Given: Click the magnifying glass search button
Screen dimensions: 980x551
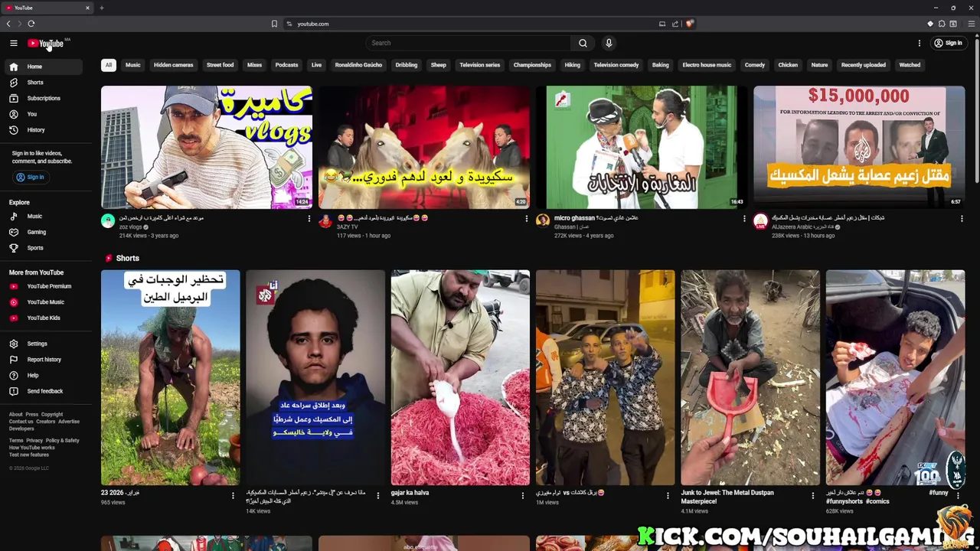Looking at the screenshot, I should click(583, 43).
